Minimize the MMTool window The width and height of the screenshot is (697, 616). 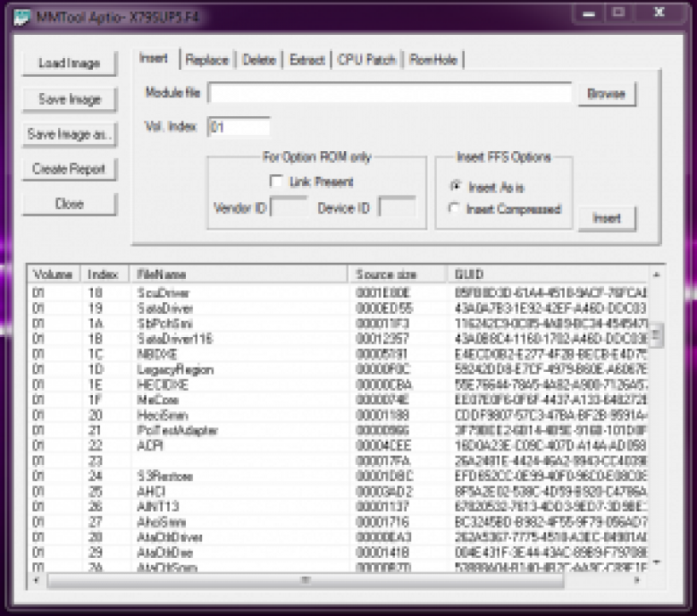pyautogui.click(x=589, y=14)
